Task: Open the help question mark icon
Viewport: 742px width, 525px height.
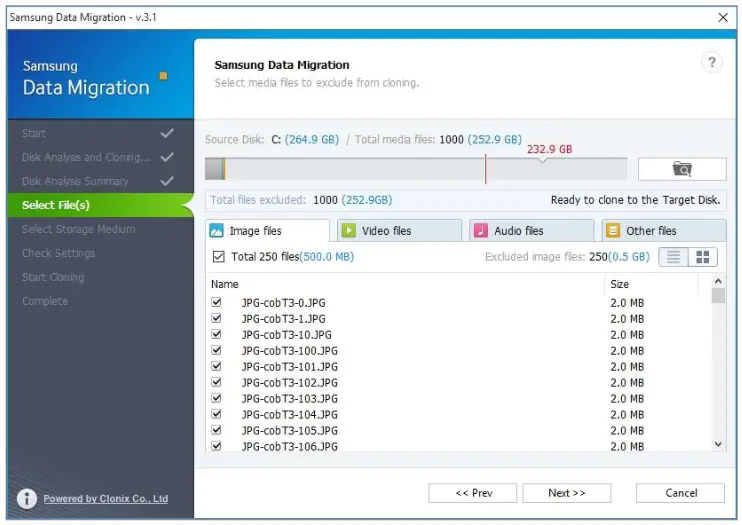Action: [x=711, y=62]
